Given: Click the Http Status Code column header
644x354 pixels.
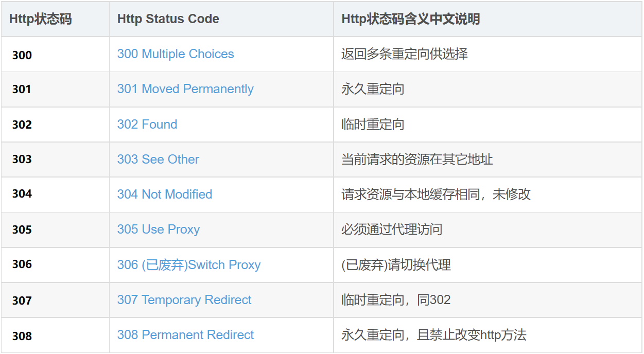Looking at the screenshot, I should tap(168, 19).
